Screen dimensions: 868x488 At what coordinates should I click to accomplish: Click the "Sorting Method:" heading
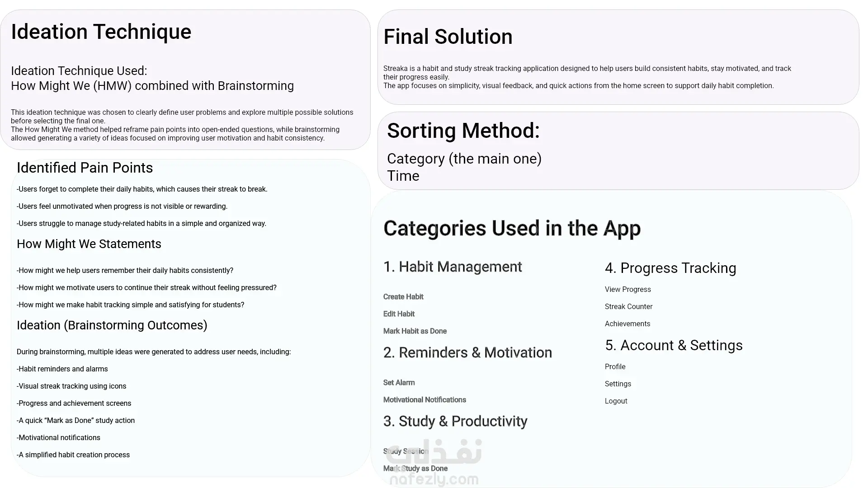[463, 131]
